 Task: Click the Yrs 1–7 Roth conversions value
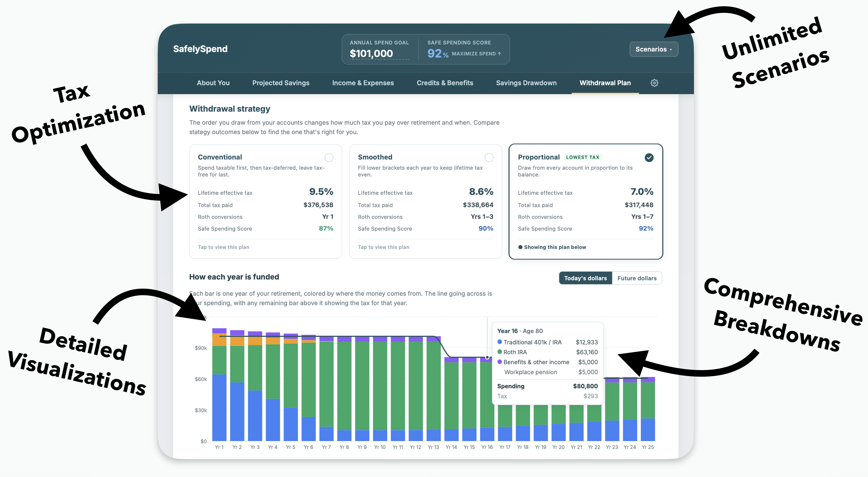pyautogui.click(x=642, y=217)
